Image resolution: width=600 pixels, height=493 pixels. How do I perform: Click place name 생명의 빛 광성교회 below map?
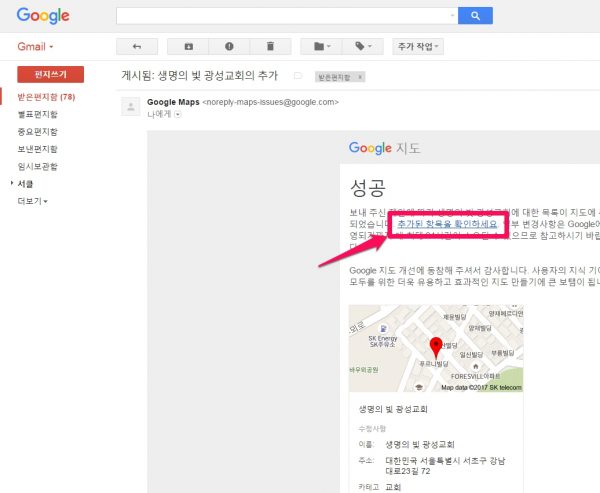click(393, 409)
